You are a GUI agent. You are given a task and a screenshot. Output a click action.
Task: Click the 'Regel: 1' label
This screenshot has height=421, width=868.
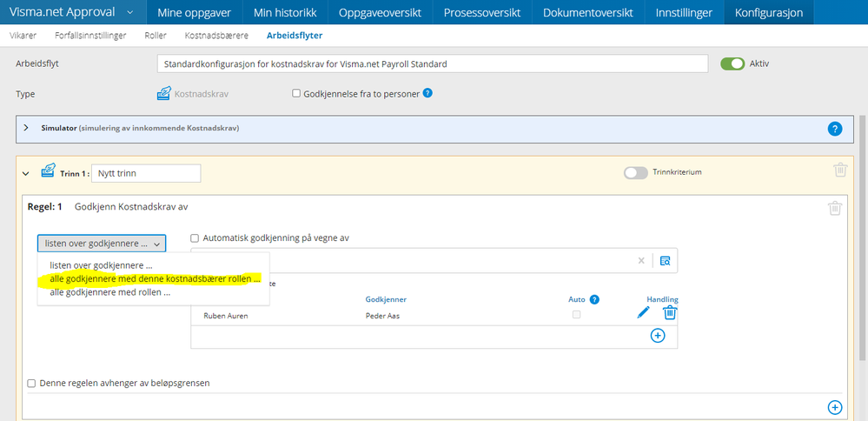click(x=45, y=207)
